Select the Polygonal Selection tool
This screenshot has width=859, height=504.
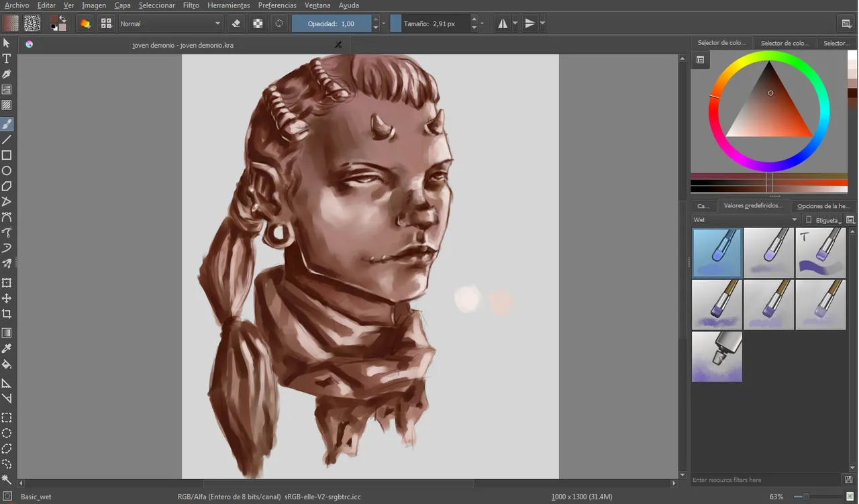(7, 448)
